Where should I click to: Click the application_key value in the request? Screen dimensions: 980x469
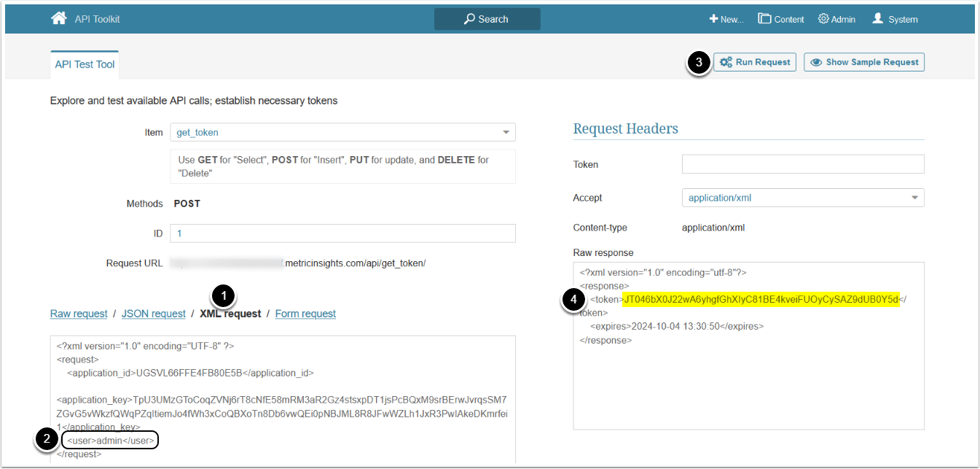282,414
